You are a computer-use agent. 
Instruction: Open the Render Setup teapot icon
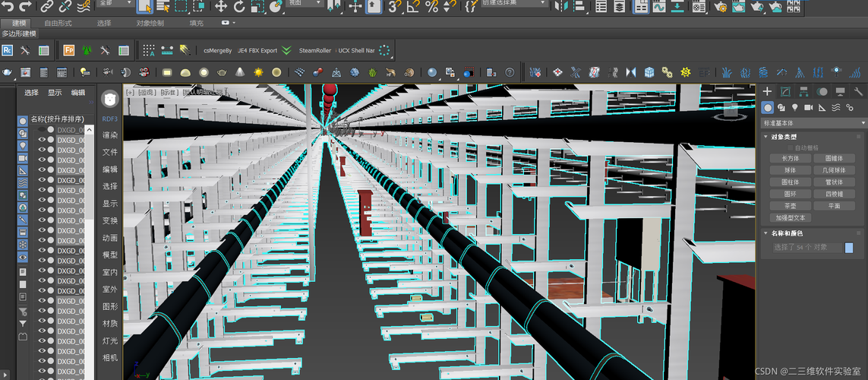tap(720, 6)
